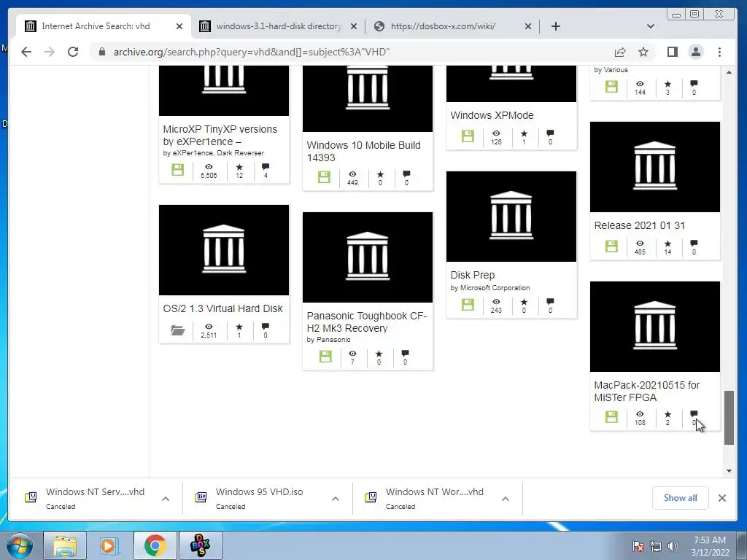Click the site lock icon

point(101,52)
